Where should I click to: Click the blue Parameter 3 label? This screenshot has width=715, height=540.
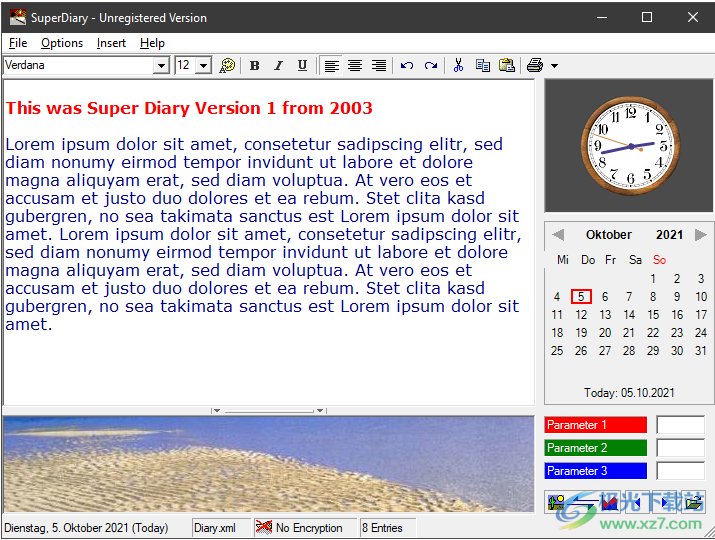tap(596, 471)
